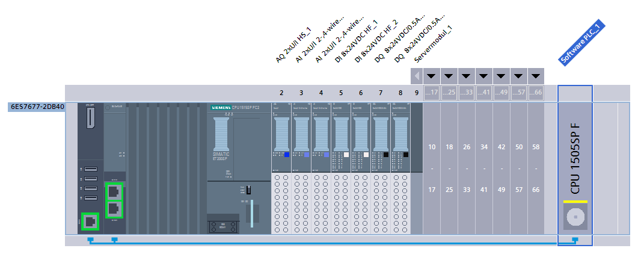Click the blue network connector under Software PLC
The height and width of the screenshot is (257, 644).
575,240
